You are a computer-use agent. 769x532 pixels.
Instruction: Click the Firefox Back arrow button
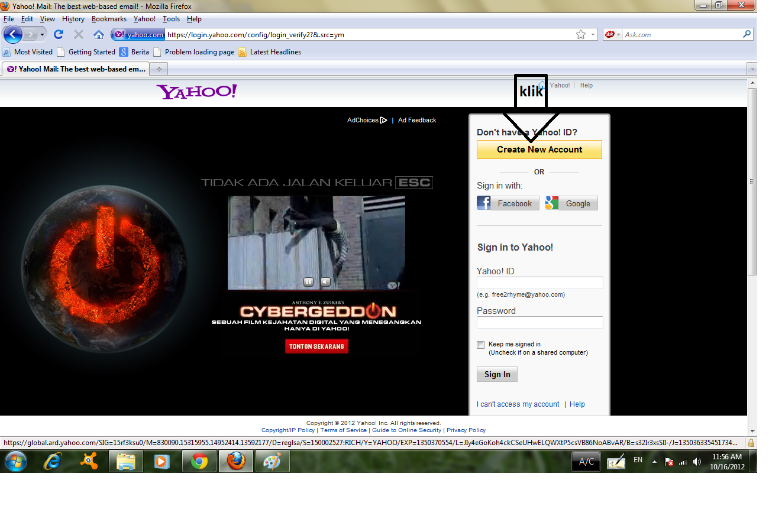coord(12,34)
